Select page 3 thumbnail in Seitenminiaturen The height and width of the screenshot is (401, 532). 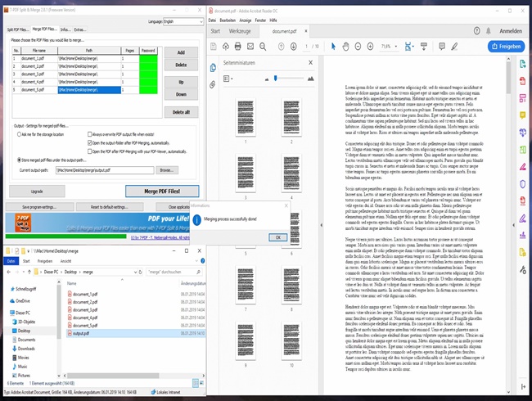pos(246,173)
